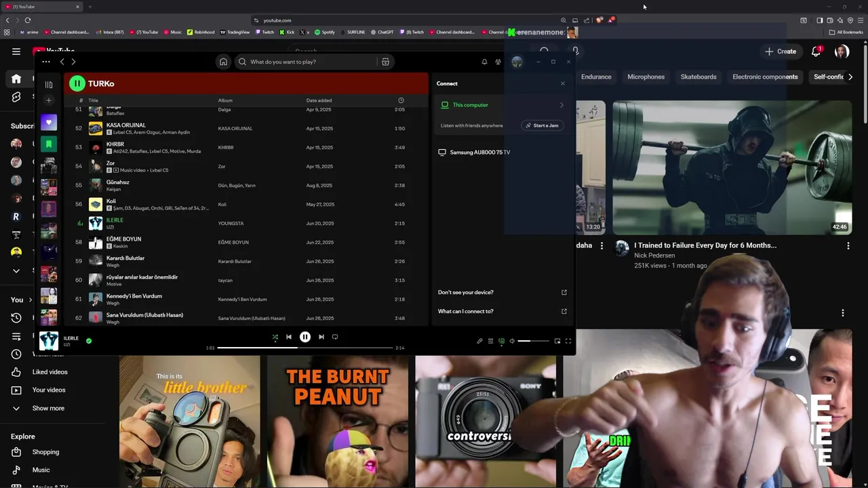
Task: Skip to the previous track
Action: point(289,337)
